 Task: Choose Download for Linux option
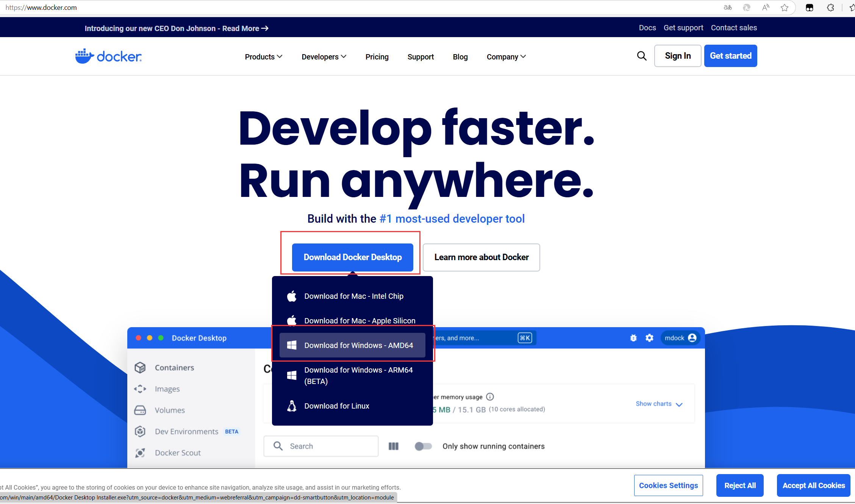336,406
